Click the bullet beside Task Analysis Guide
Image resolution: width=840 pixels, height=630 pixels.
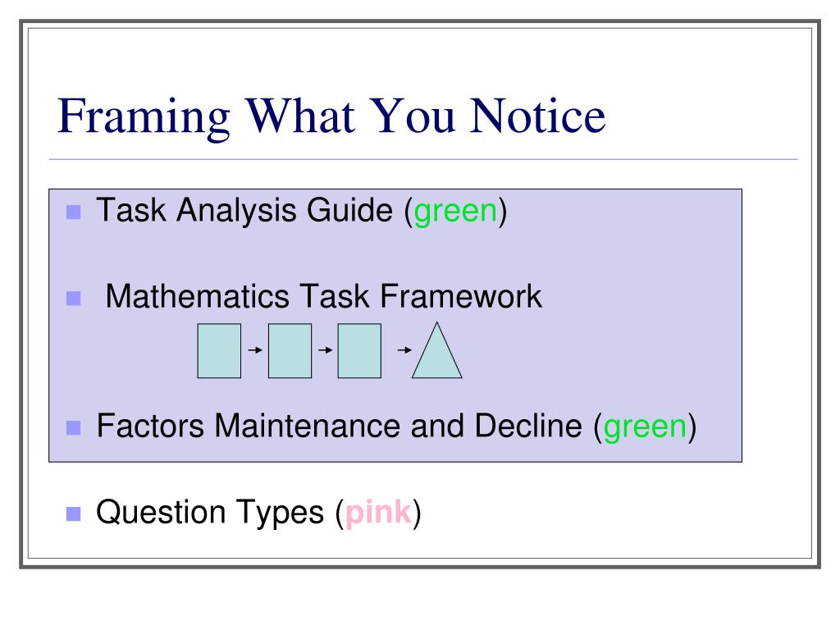73,212
